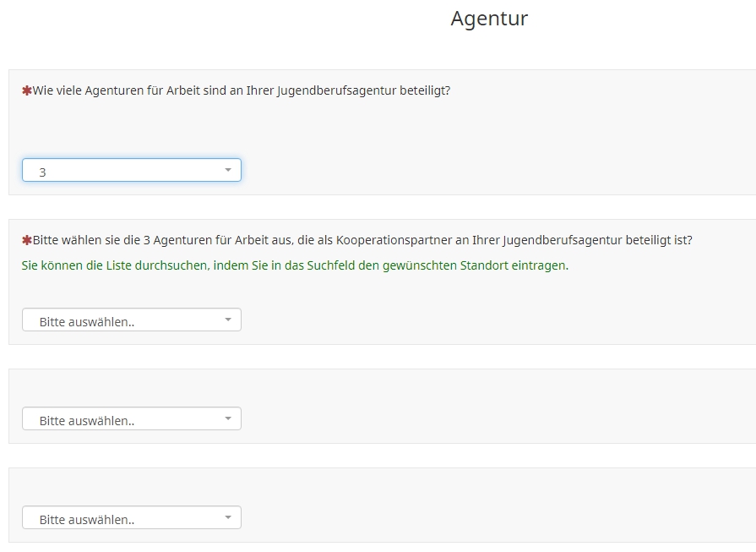The height and width of the screenshot is (552, 756).
Task: Open the first 'Bitte auswählen..' agency dropdown
Action: pyautogui.click(x=131, y=320)
